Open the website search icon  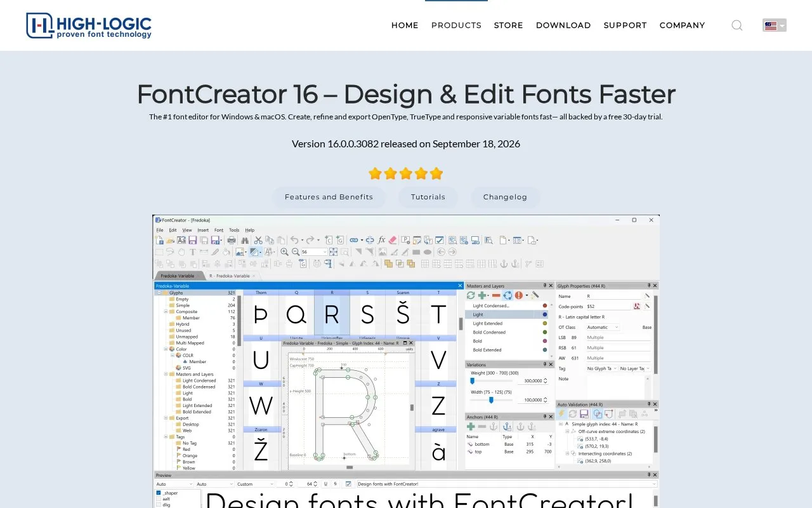(737, 25)
